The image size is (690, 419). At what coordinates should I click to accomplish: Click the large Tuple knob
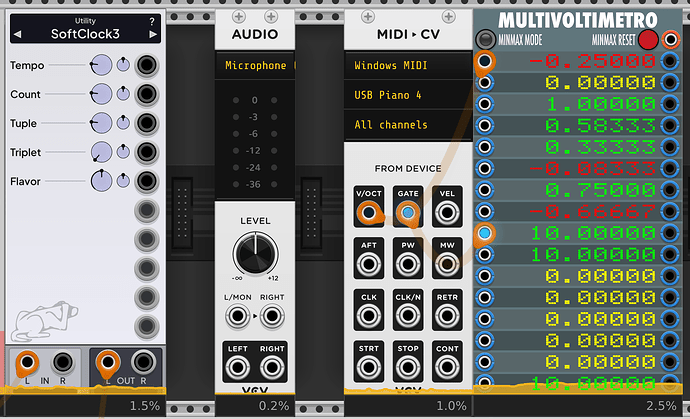coord(101,123)
